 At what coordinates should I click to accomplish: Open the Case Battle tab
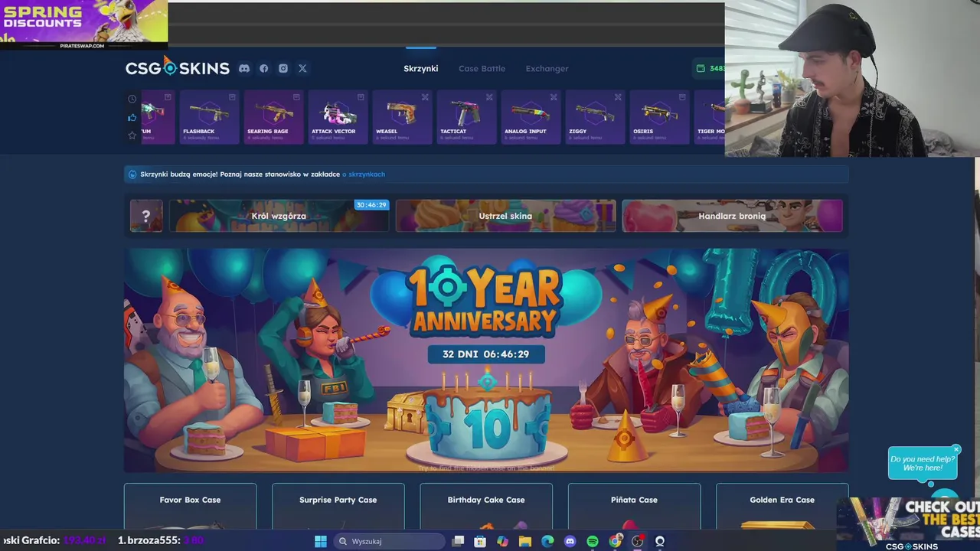coord(482,68)
